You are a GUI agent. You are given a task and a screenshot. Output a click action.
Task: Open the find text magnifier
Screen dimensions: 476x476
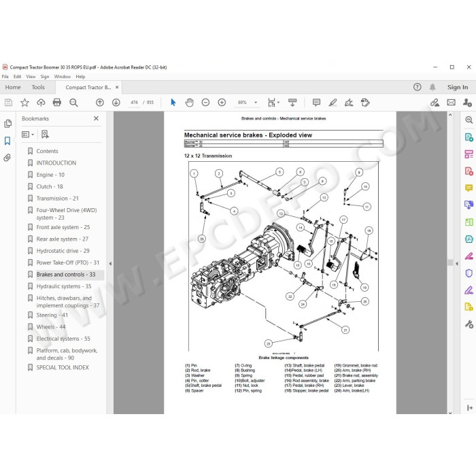[x=73, y=103]
